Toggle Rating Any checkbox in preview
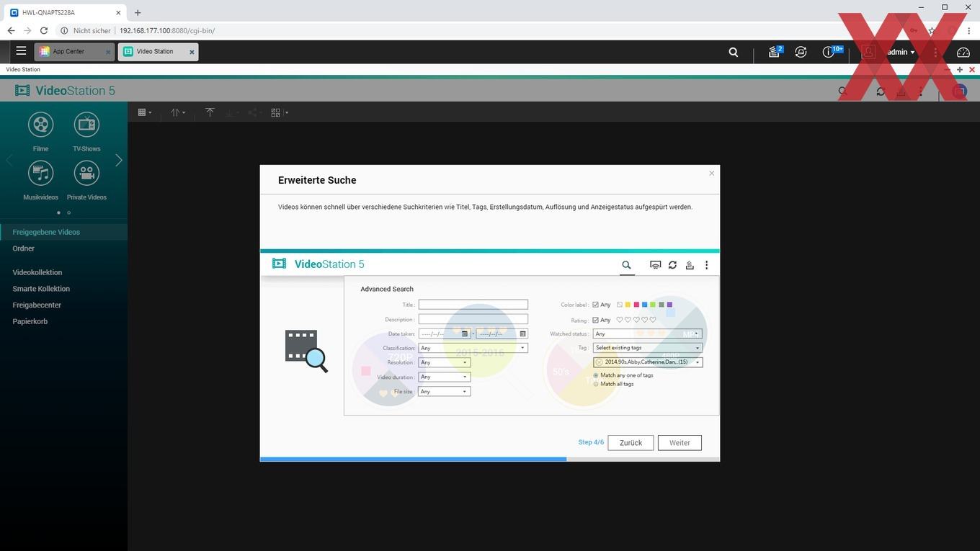The height and width of the screenshot is (551, 980). (596, 320)
